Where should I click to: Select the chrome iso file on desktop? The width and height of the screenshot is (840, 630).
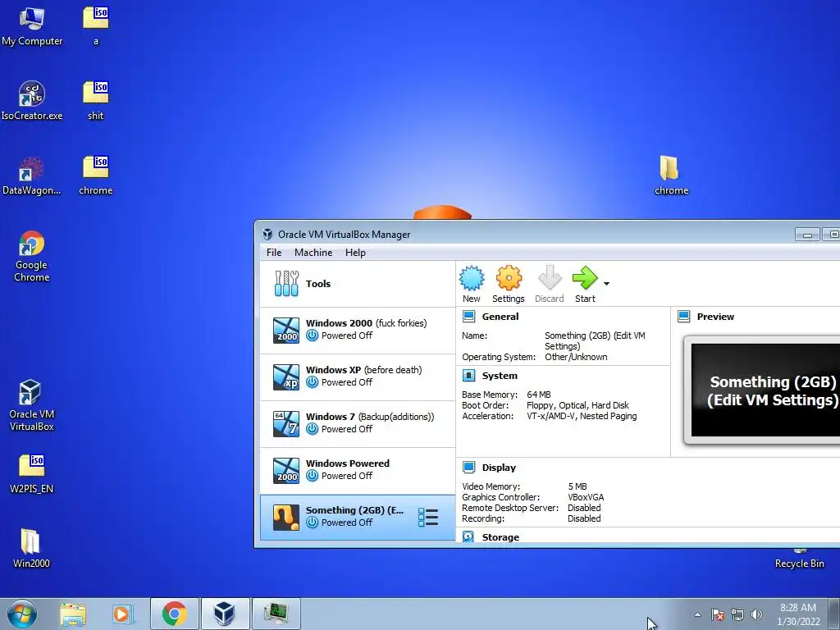(96, 176)
